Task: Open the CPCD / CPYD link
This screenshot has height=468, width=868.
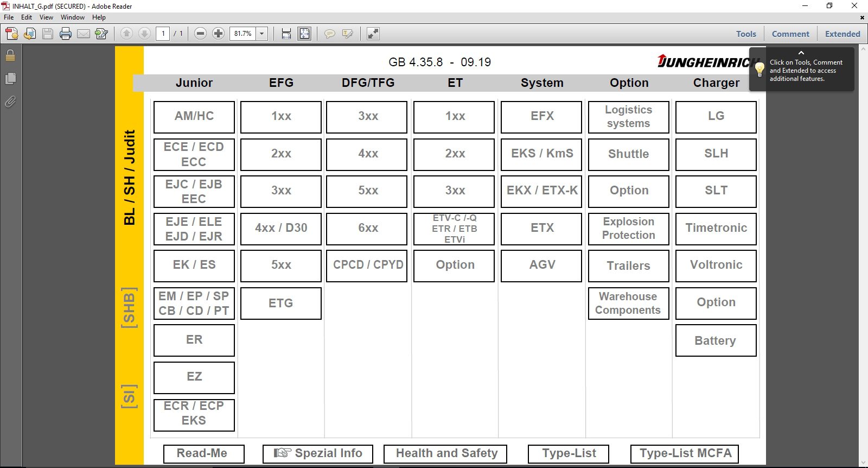Action: (x=367, y=265)
